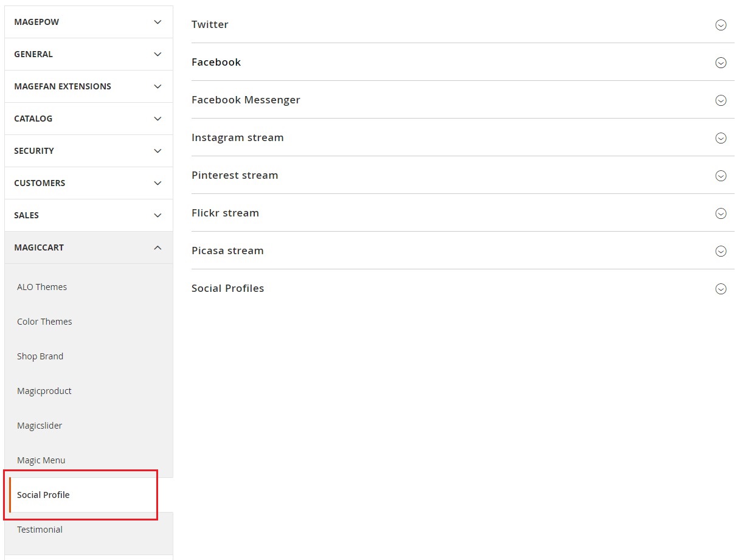Image resolution: width=748 pixels, height=560 pixels.
Task: Open the CATALOG settings group
Action: point(89,119)
